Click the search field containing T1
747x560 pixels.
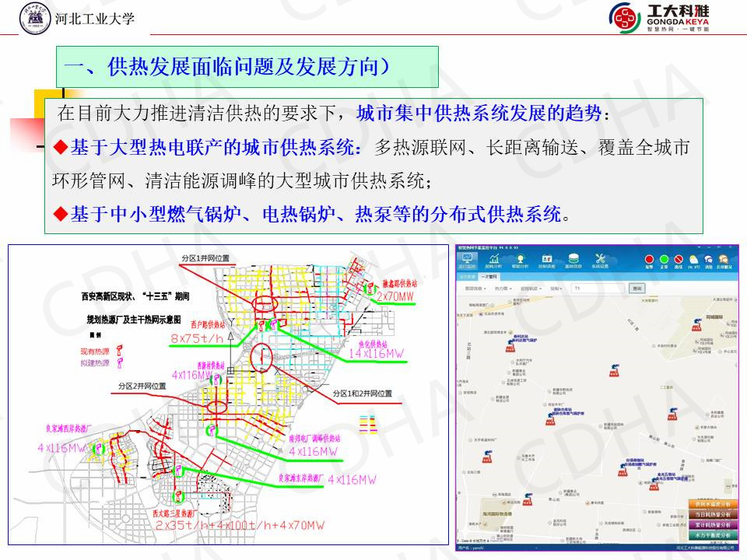point(598,288)
